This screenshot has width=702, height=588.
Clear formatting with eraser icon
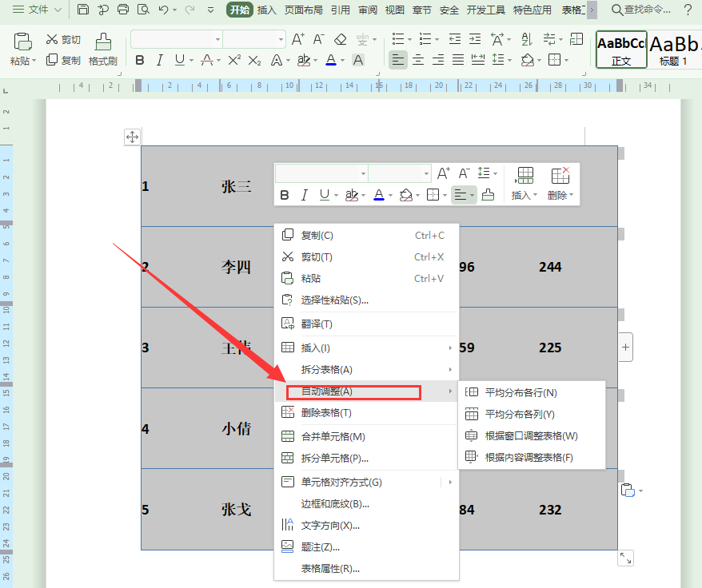[x=341, y=39]
